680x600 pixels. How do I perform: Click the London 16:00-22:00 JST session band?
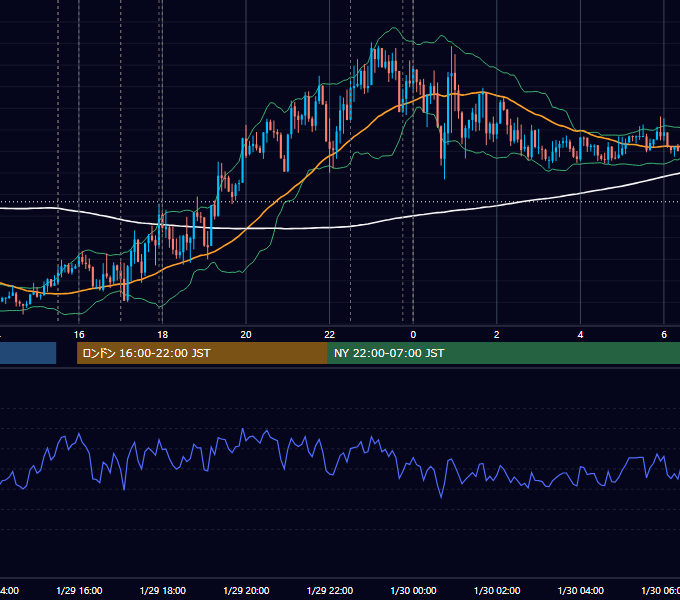pos(202,353)
